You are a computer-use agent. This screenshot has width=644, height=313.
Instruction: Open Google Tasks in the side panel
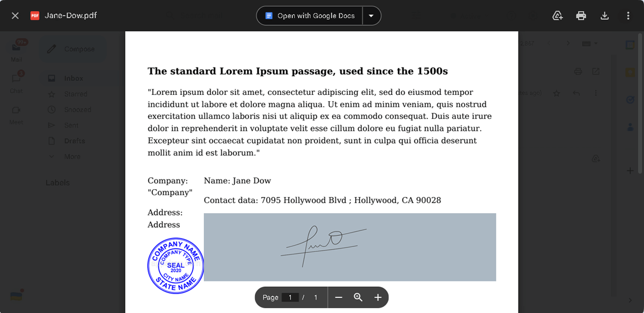(630, 100)
